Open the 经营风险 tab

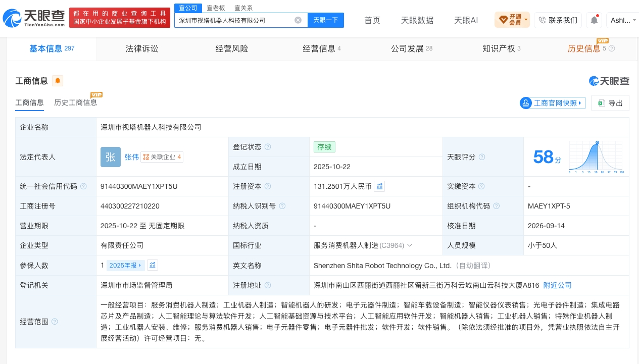(232, 48)
